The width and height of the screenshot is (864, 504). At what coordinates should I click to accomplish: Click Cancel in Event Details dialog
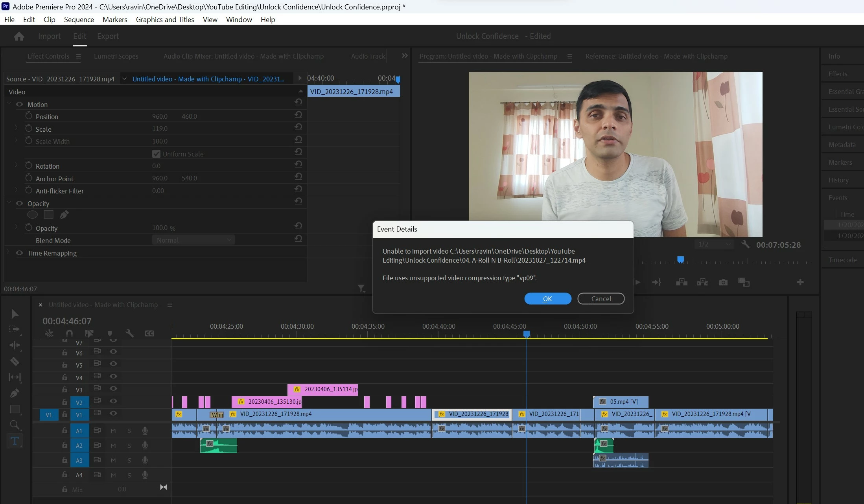[601, 299]
